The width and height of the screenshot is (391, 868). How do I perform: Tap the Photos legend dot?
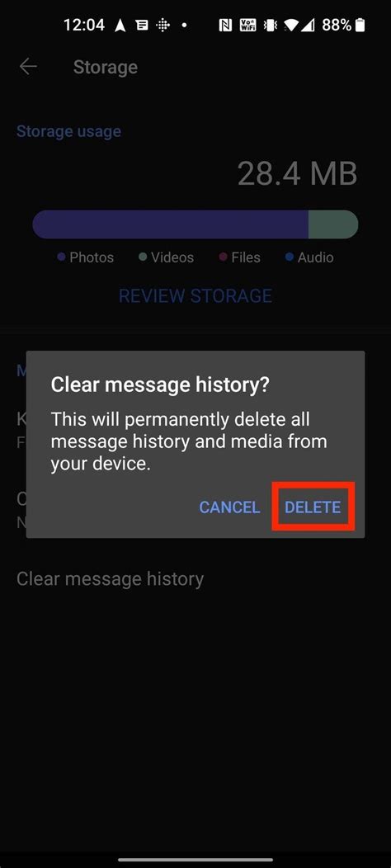[62, 257]
